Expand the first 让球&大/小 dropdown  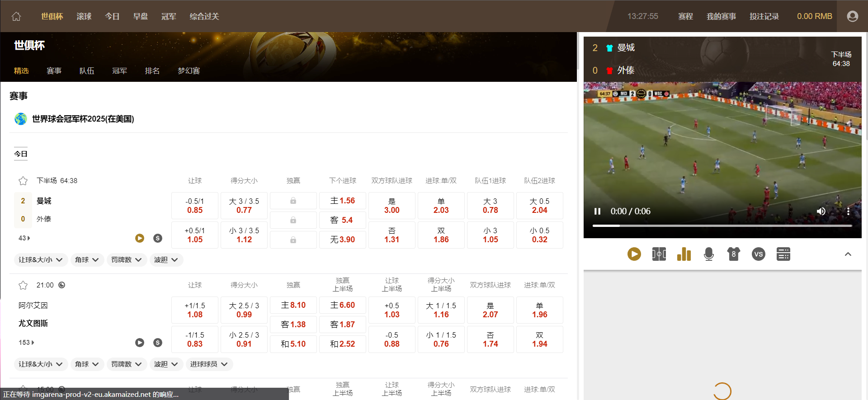(41, 260)
